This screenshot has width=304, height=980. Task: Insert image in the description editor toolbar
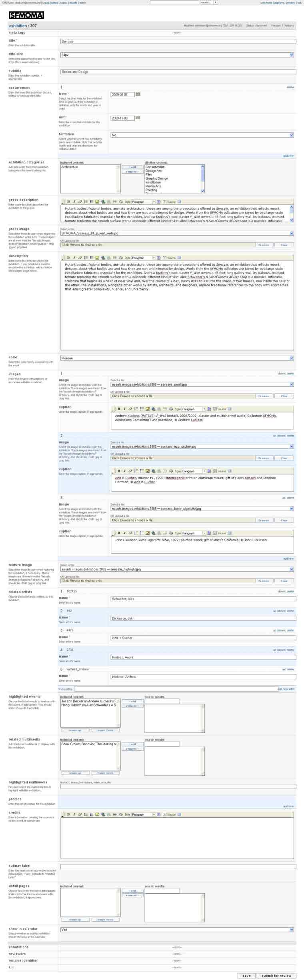tap(97, 258)
